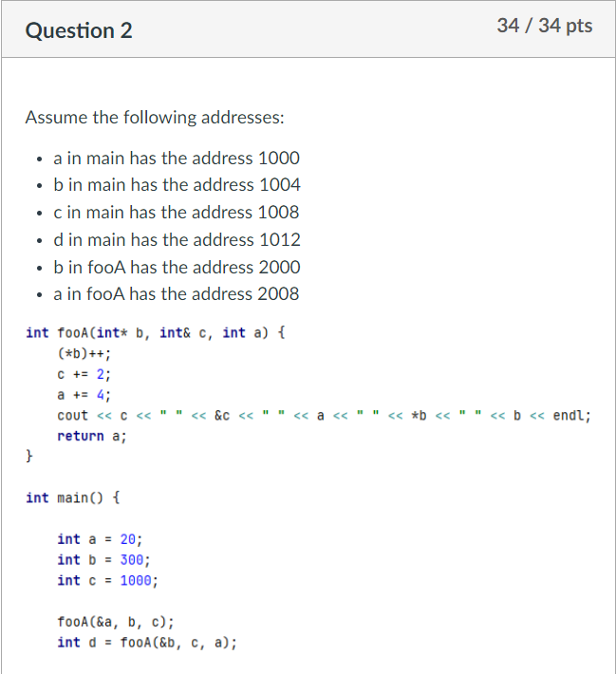Click the "int a = 20;" line
Viewport: 616px width, 674px height.
(100, 539)
